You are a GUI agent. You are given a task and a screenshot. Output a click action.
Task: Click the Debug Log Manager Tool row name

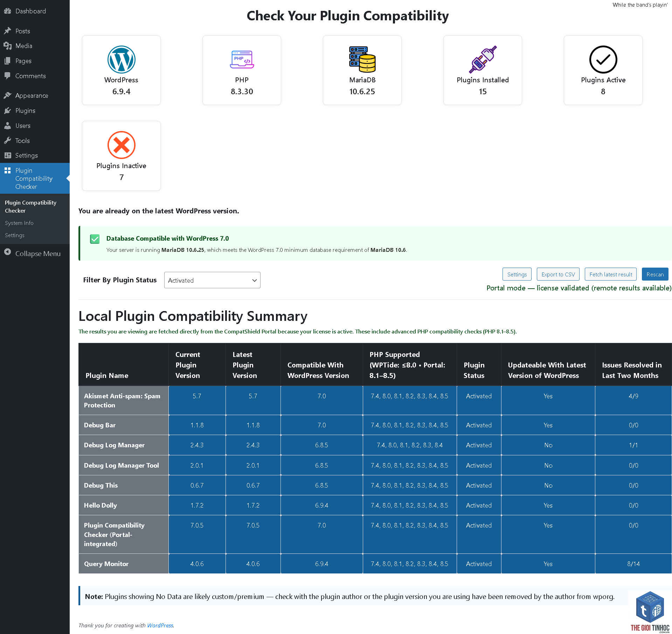click(122, 465)
